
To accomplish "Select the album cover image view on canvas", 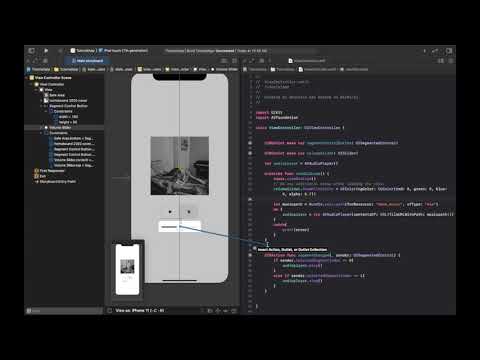I will [180, 166].
